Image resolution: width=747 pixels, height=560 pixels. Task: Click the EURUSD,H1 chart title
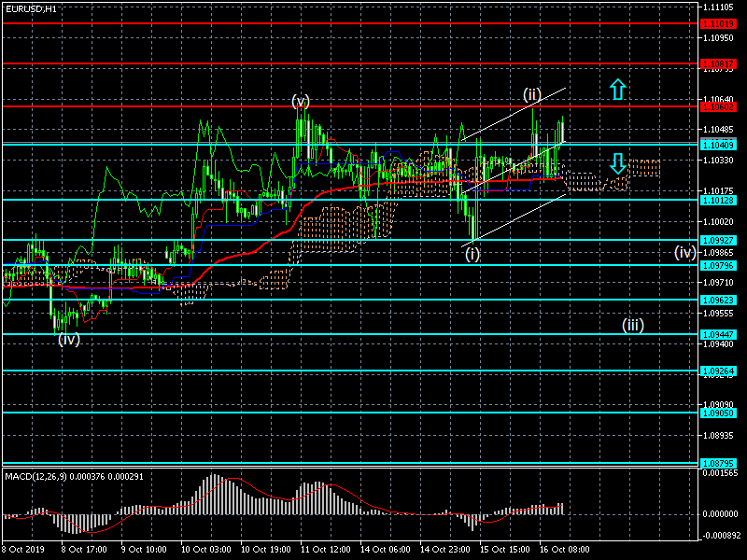tap(31, 8)
